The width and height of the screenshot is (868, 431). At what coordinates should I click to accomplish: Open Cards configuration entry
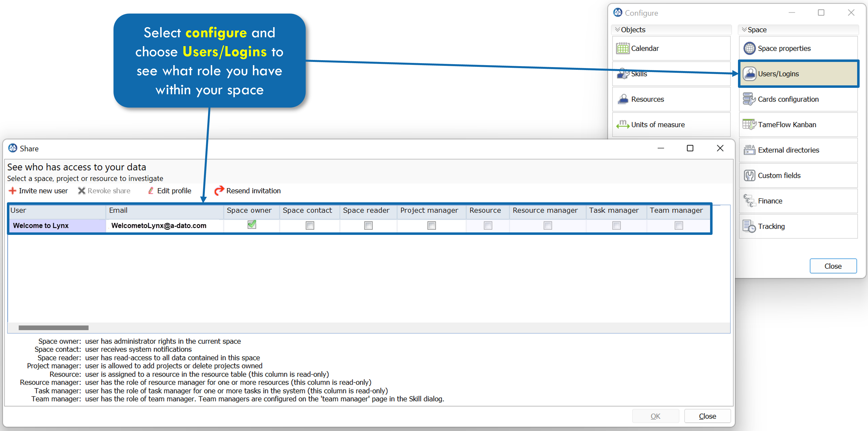[x=798, y=99]
